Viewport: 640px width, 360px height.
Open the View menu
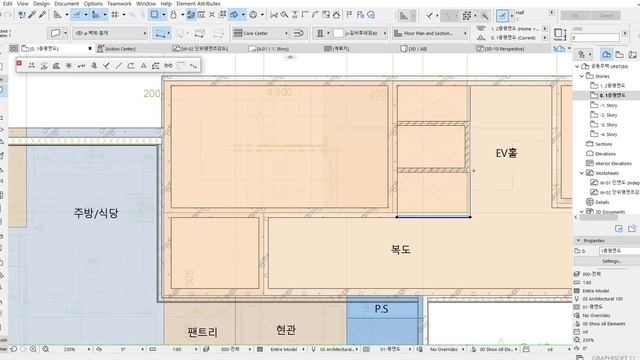pos(23,4)
